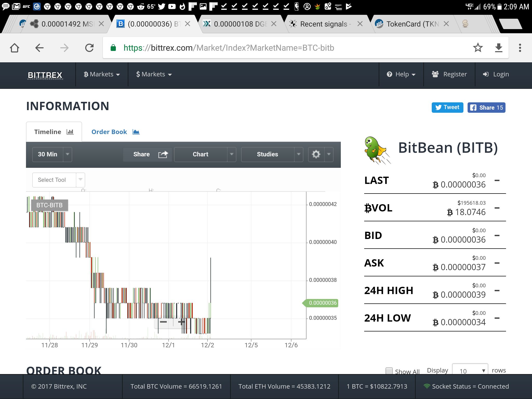Reload the Bittrex page

coord(89,48)
